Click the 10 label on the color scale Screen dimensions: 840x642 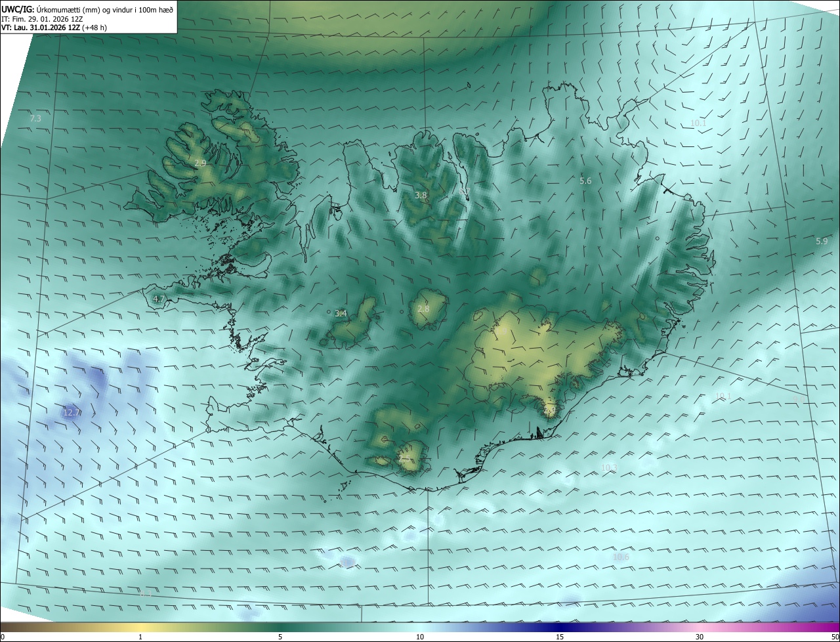[420, 637]
